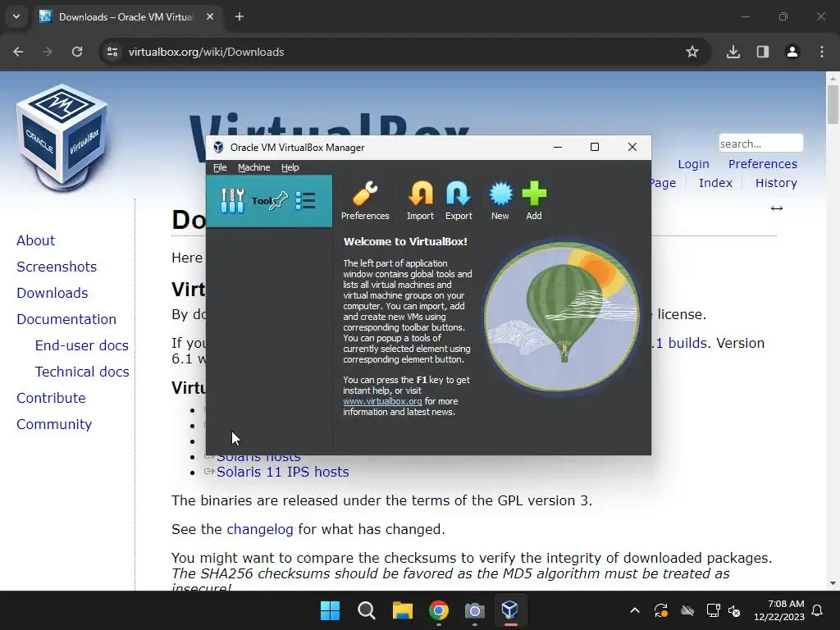This screenshot has width=840, height=630.
Task: Click the camera app taskbar icon
Action: coord(474,610)
